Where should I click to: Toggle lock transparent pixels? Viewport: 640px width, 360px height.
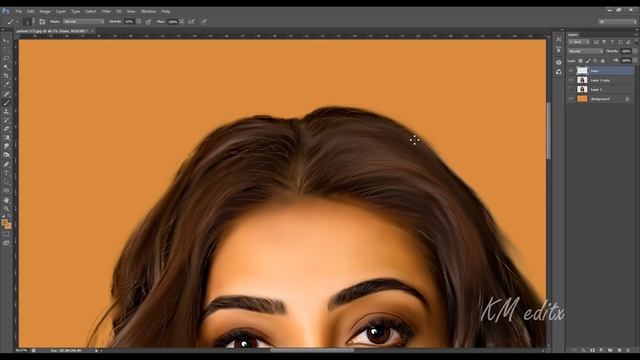click(580, 61)
